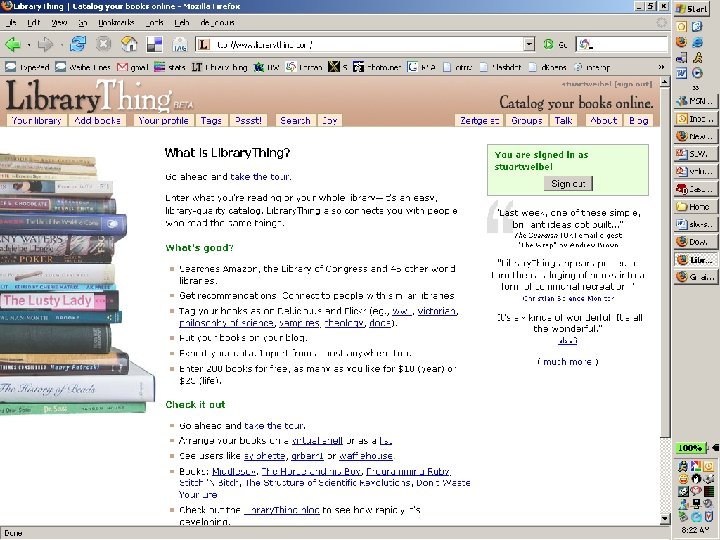Click the 'philosophy of science' tag link

point(226,323)
